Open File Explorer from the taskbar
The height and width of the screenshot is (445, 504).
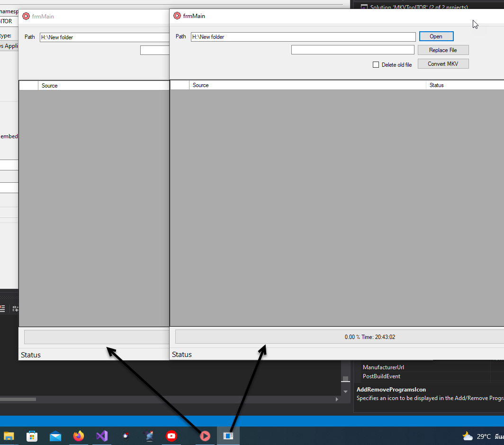9,436
